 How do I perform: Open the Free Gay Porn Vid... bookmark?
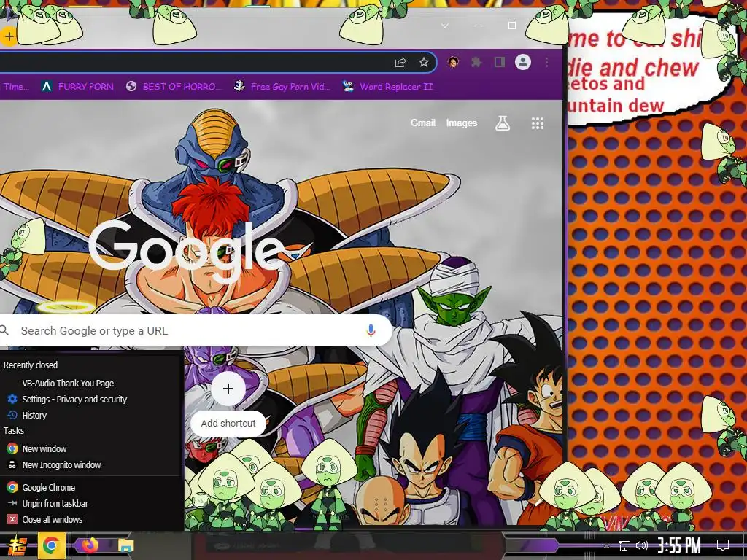(x=282, y=87)
